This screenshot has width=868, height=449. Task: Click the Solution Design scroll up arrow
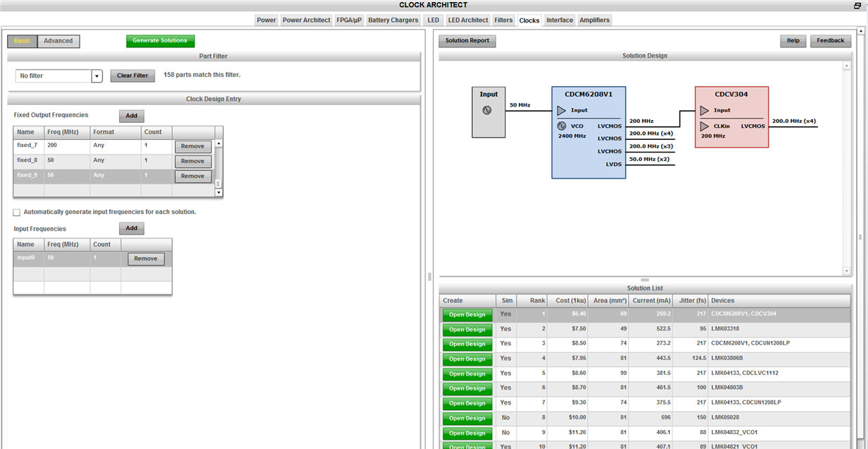(846, 65)
